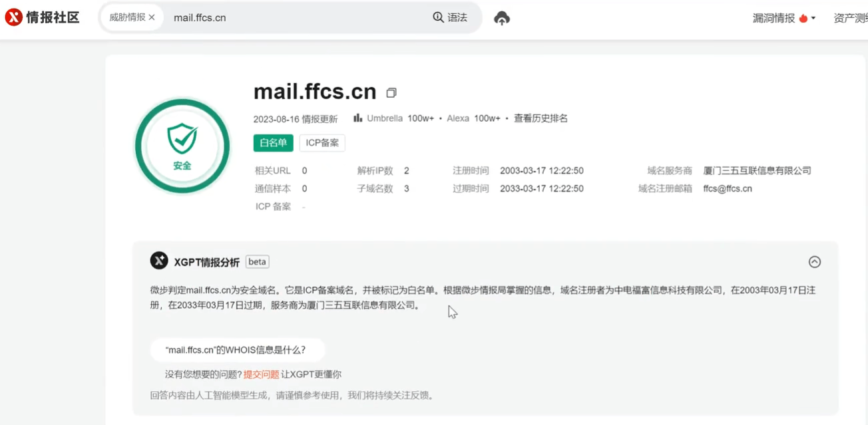Image resolution: width=868 pixels, height=425 pixels.
Task: Click the ICP 备案 field label
Action: tap(273, 207)
